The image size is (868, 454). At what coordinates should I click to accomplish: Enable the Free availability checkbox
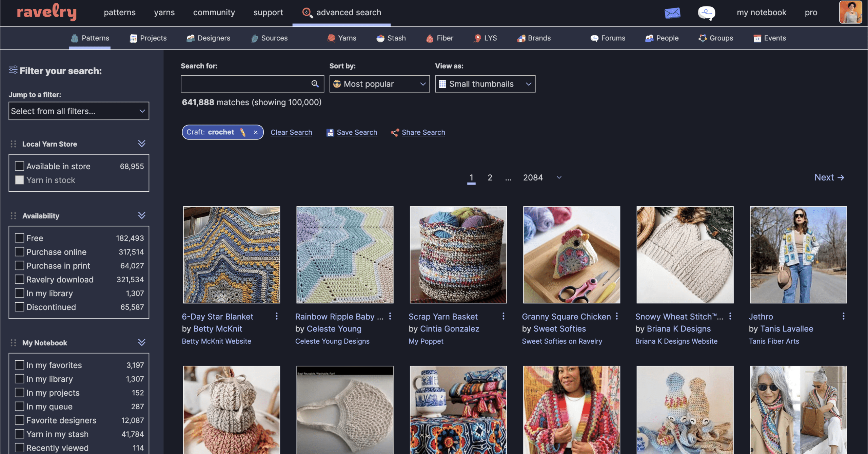19,238
